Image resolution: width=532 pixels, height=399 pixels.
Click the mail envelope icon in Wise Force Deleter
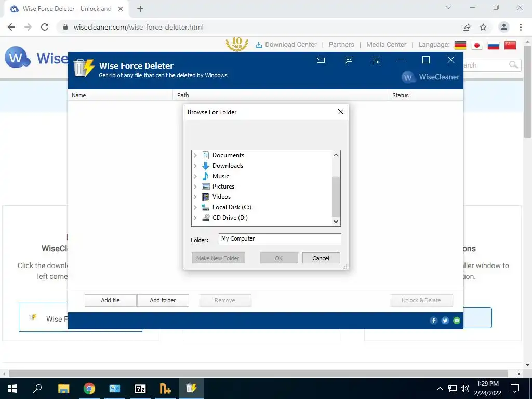pos(321,60)
